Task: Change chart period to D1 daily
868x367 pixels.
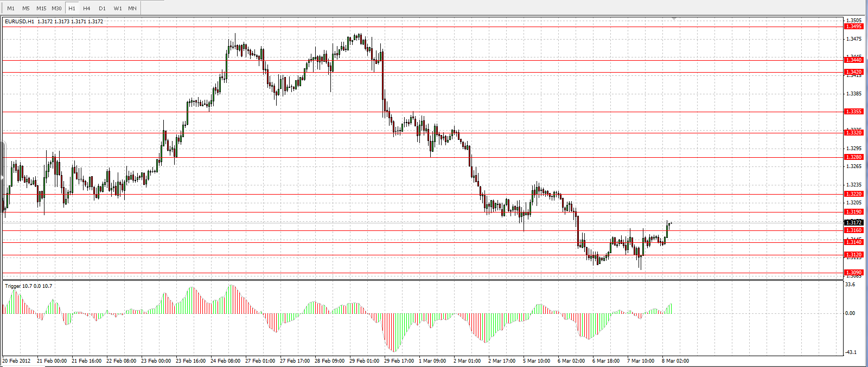Action: [x=102, y=8]
